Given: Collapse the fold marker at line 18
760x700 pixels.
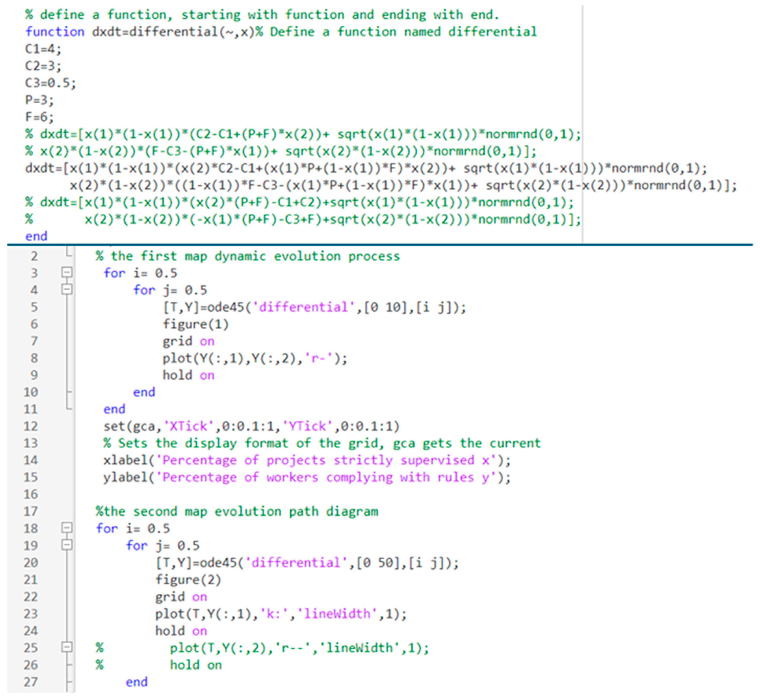Looking at the screenshot, I should [67, 528].
